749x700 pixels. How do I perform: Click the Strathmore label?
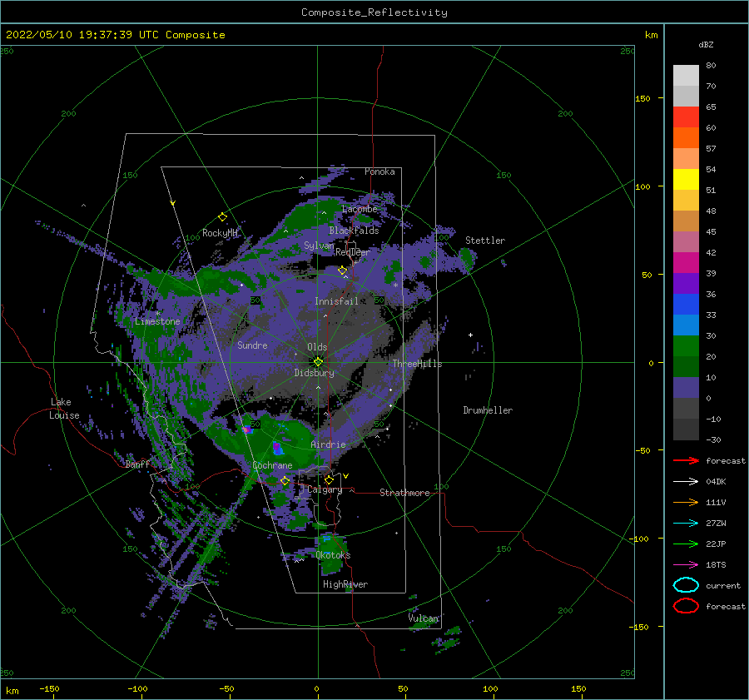tap(404, 493)
